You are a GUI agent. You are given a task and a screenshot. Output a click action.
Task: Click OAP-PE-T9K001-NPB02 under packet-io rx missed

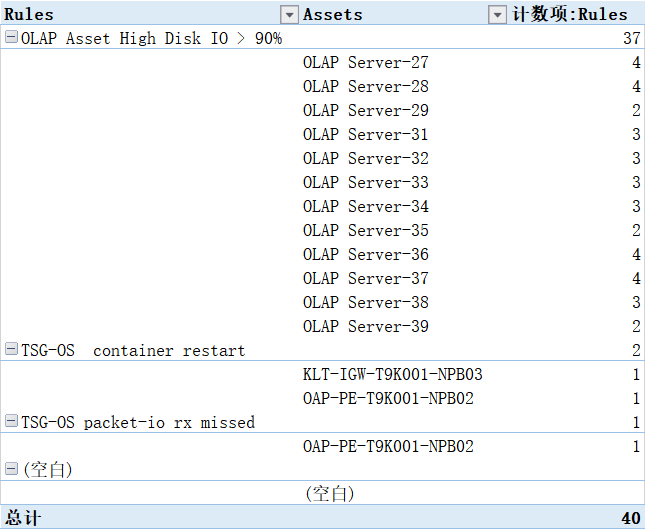pyautogui.click(x=388, y=446)
